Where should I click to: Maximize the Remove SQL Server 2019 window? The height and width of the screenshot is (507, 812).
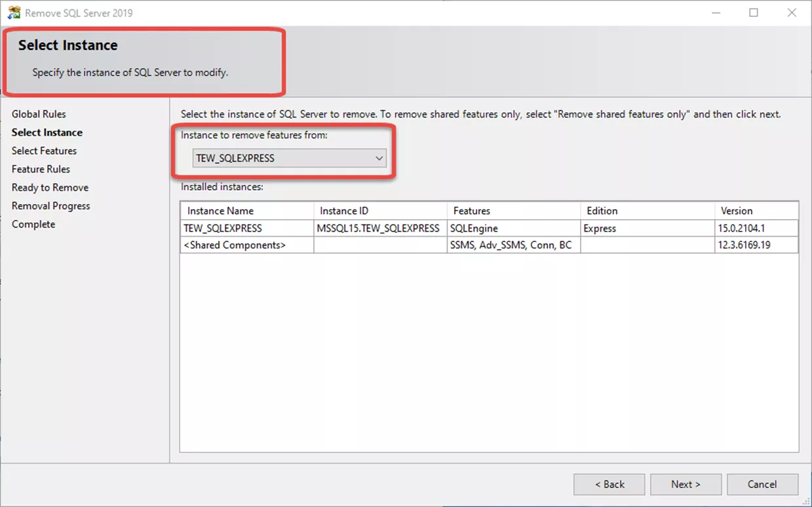(x=754, y=12)
